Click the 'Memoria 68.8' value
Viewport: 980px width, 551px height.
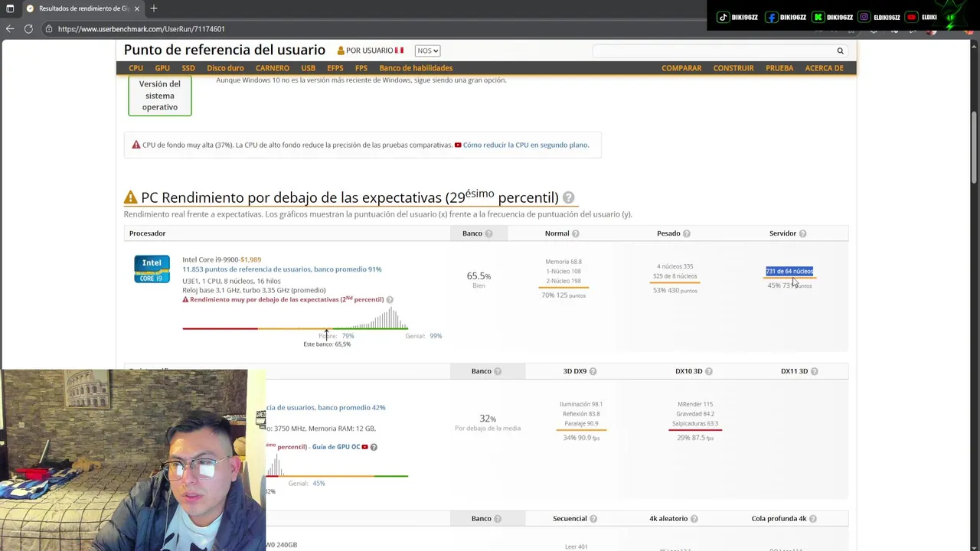[x=563, y=262]
